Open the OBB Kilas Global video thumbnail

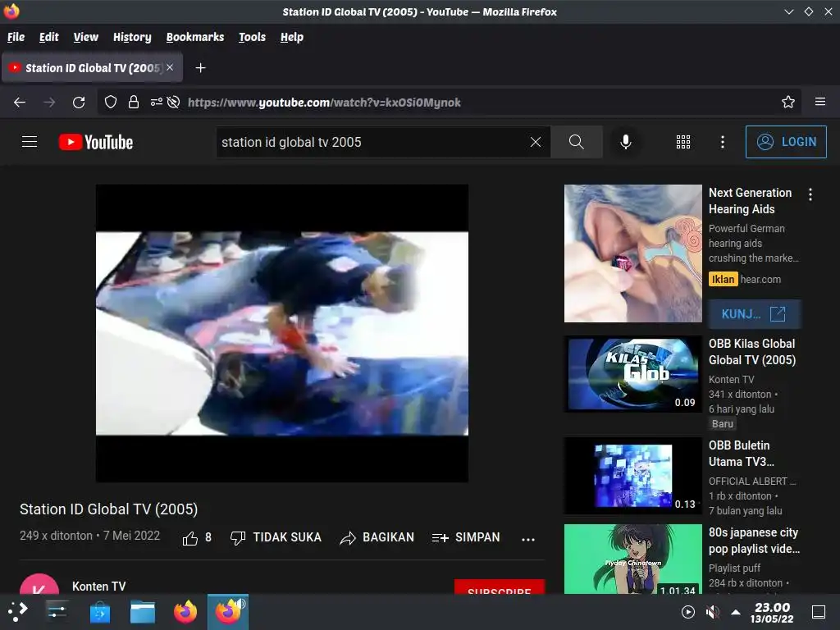[x=632, y=374]
